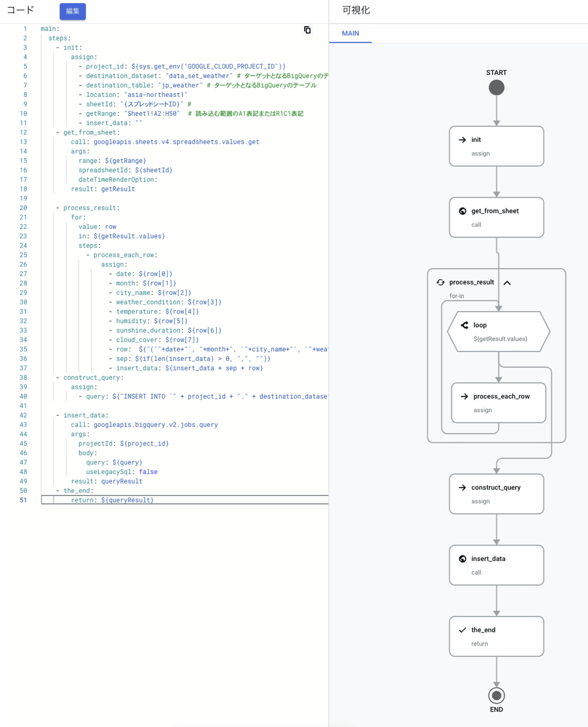This screenshot has width=588, height=727.
Task: Click the 'return: ${queryResult}' line
Action: (x=112, y=500)
